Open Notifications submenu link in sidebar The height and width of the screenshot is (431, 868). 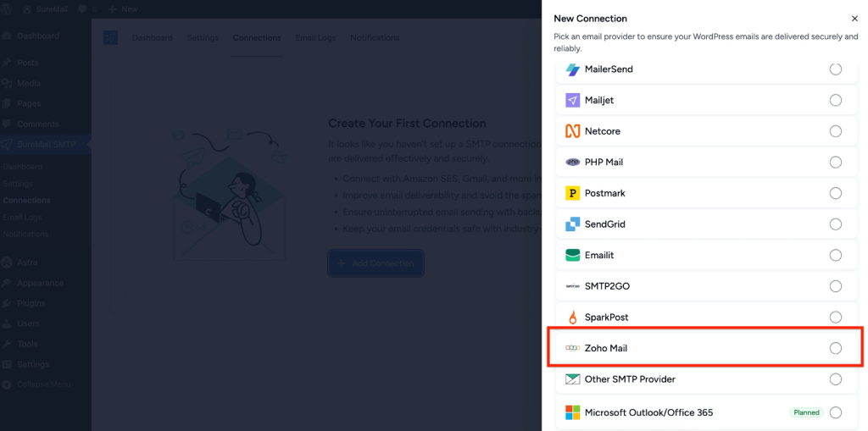(x=25, y=234)
